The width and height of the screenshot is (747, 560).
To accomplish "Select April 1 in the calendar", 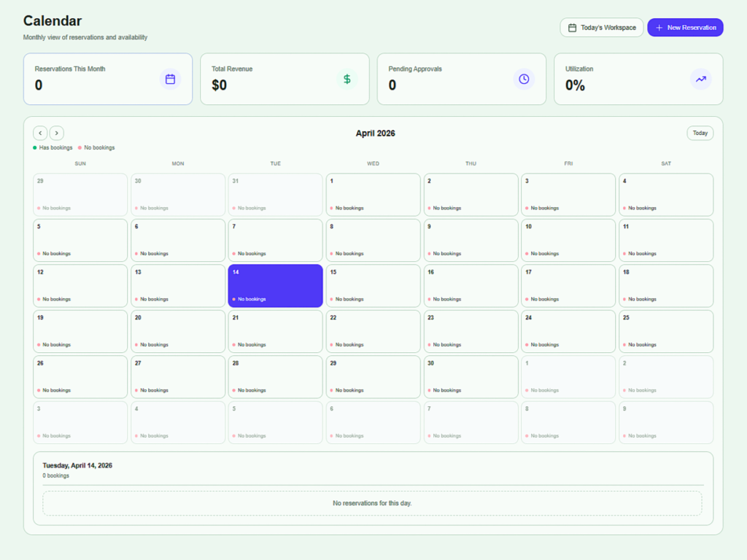I will coord(373,194).
